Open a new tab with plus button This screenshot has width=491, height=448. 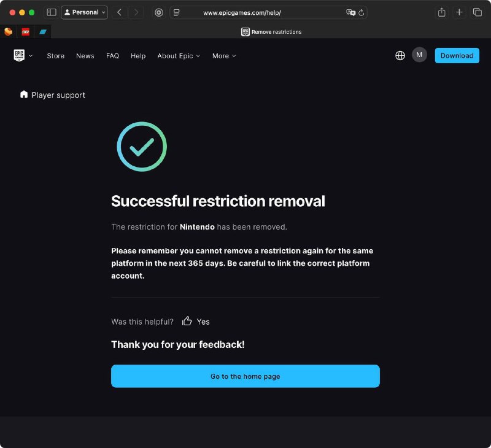[459, 12]
